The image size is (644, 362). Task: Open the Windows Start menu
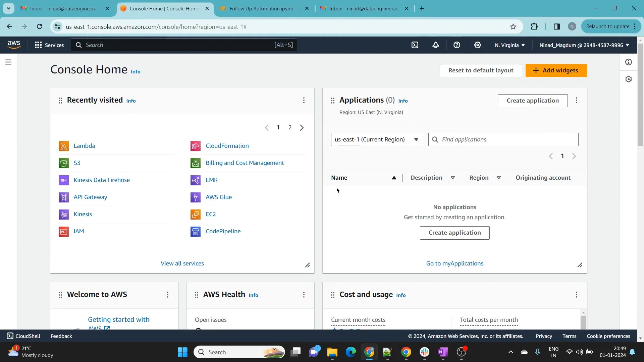click(x=182, y=352)
